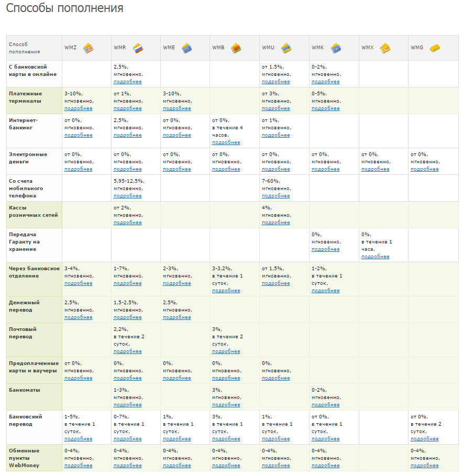Image resolution: width=463 pixels, height=476 pixels.
Task: Open подробнее for WMR retail cash desks
Action: 127,223
